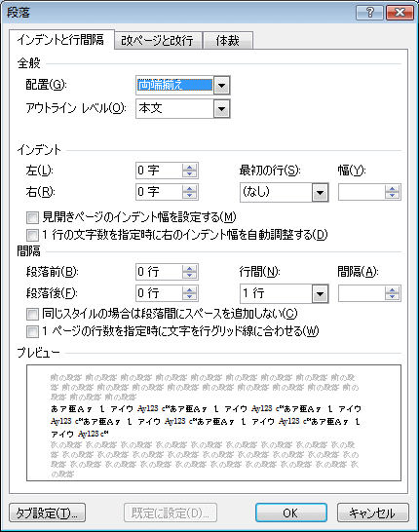Image resolution: width=419 pixels, height=532 pixels.
Task: Increase 段落前 spacing with up arrow
Action: pyautogui.click(x=189, y=268)
